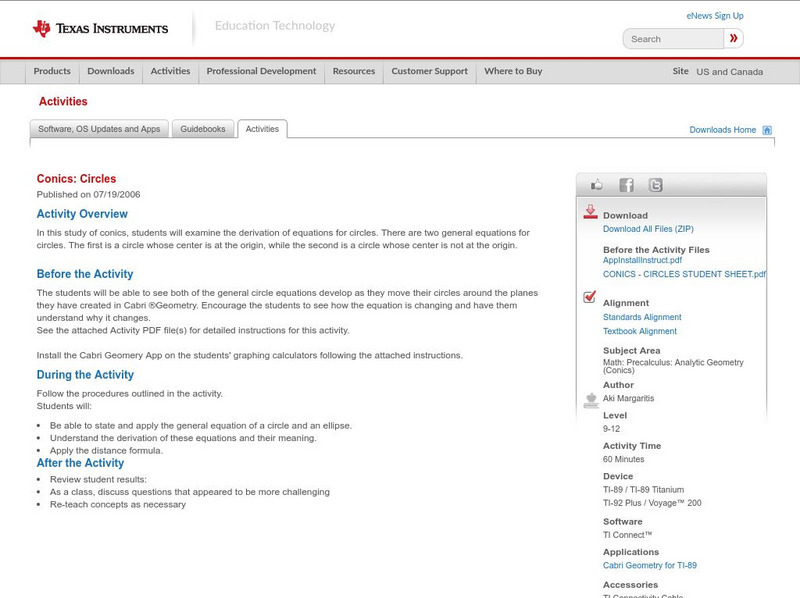Click Re-teach concepts as necessary bullet
Image resolution: width=800 pixels, height=598 pixels.
[x=118, y=505]
